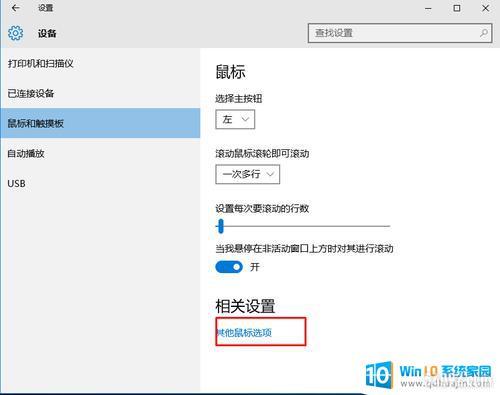Click the 设置每次要滚动的行数 label
Screen dimensions: 500x395
pos(262,208)
